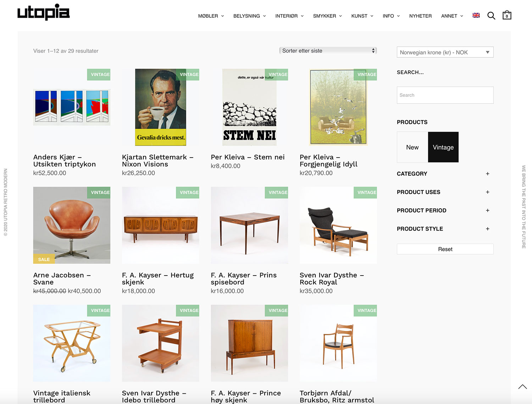Open Arne Jacobsen – Svane product link
The height and width of the screenshot is (404, 532).
[62, 279]
